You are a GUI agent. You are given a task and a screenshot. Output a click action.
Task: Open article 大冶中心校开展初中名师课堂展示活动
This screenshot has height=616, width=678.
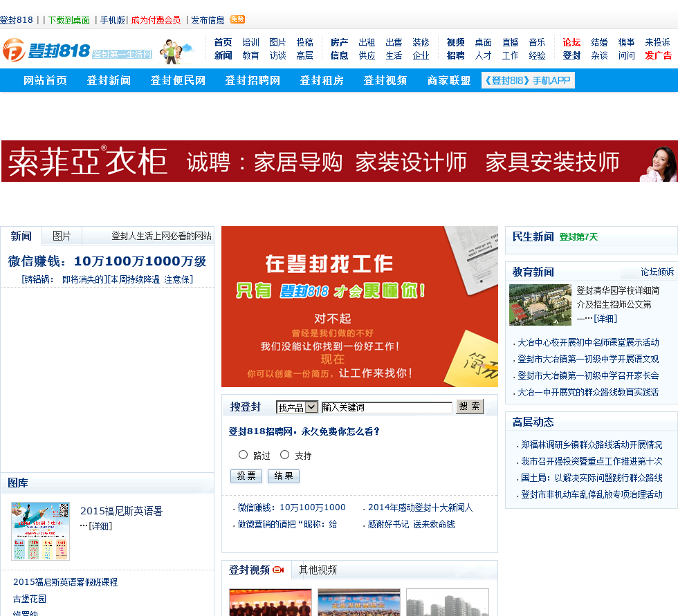click(x=588, y=342)
